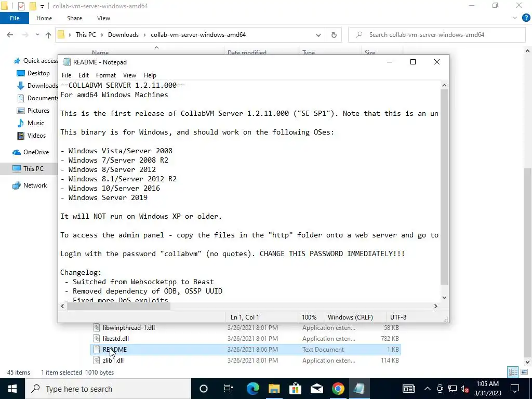Image resolution: width=532 pixels, height=399 pixels.
Task: Select zlib1.dll file
Action: (x=246, y=361)
